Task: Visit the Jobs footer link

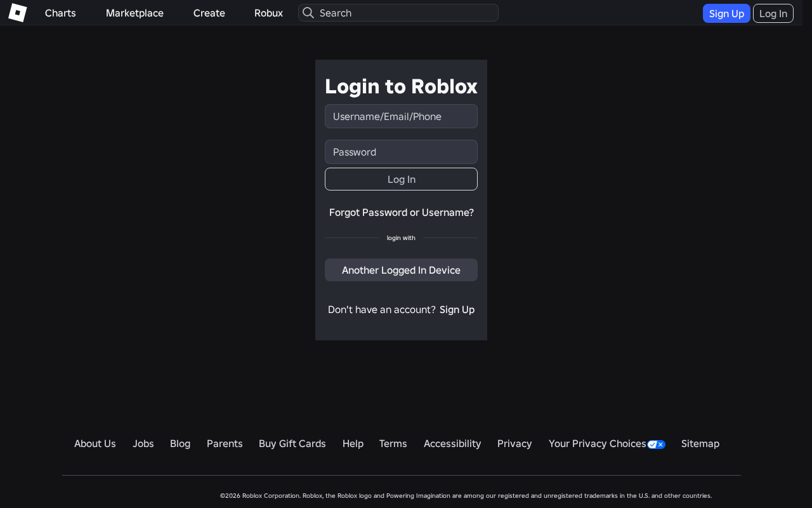Action: pyautogui.click(x=143, y=443)
